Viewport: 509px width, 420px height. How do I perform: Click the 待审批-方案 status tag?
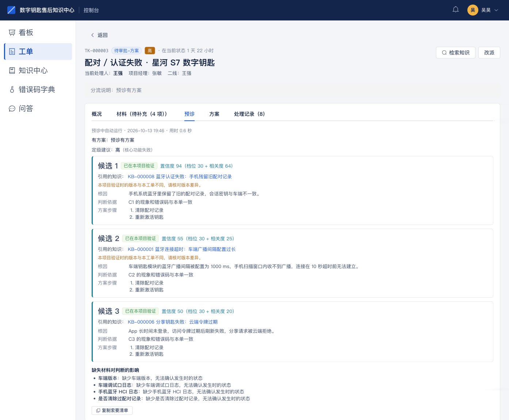click(127, 51)
